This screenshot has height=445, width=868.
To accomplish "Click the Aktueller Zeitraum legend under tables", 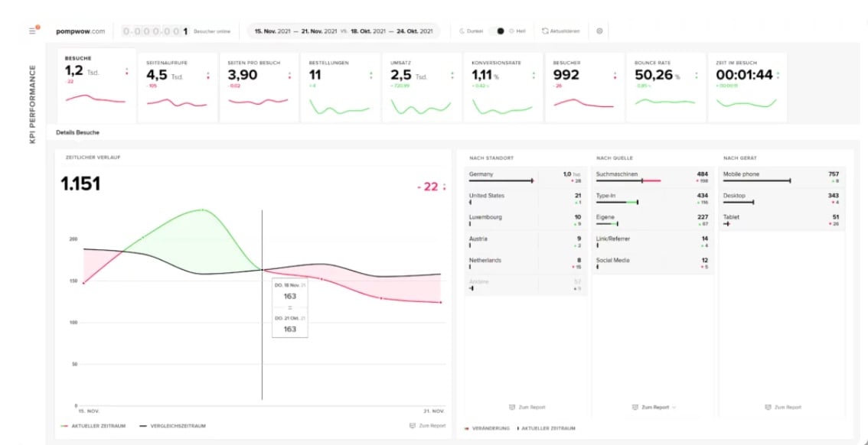I will coord(546,428).
